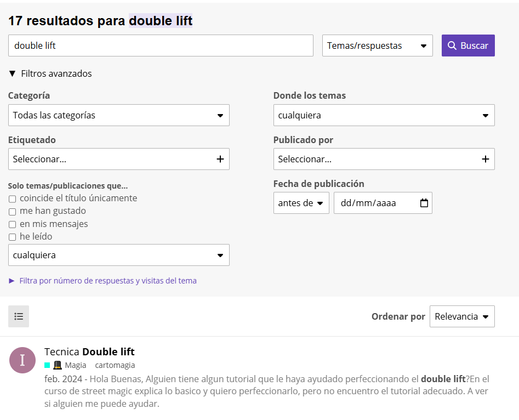Enable 'coincide el título únicamente' checkbox
Viewport: 519px width, 420px height.
pos(13,199)
